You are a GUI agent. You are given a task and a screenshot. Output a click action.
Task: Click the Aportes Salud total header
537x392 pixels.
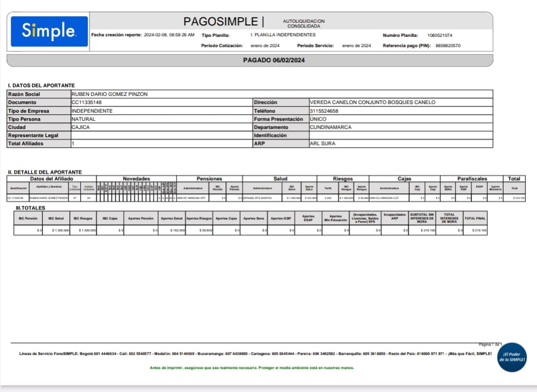171,218
